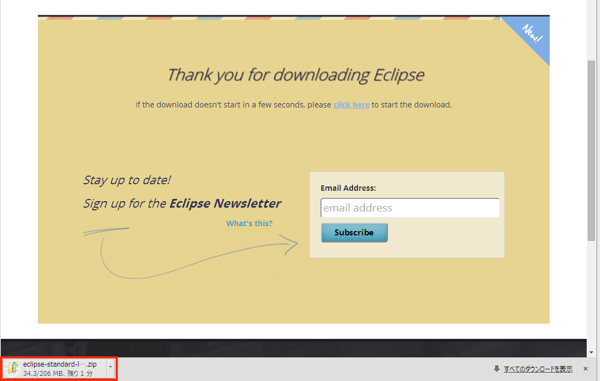Image resolution: width=600 pixels, height=381 pixels.
Task: Click the scrollbar track below the thumb
Action: tap(591, 295)
